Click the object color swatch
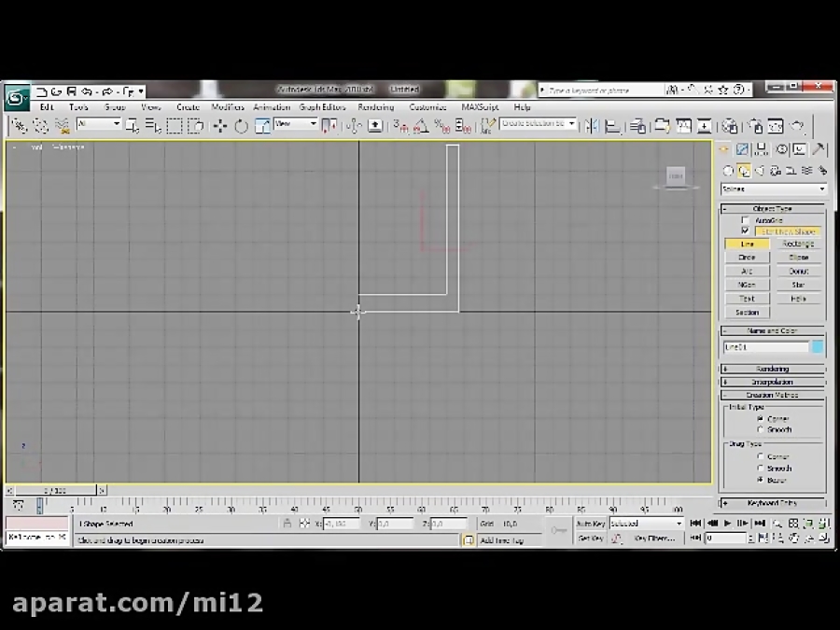Image resolution: width=840 pixels, height=630 pixels. coord(818,347)
